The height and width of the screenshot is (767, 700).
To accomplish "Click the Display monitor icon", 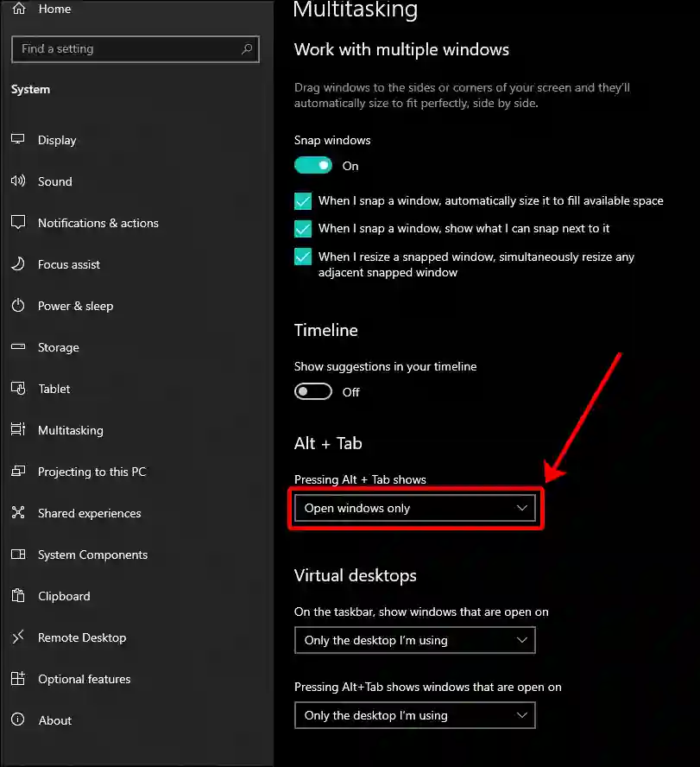I will tap(18, 139).
